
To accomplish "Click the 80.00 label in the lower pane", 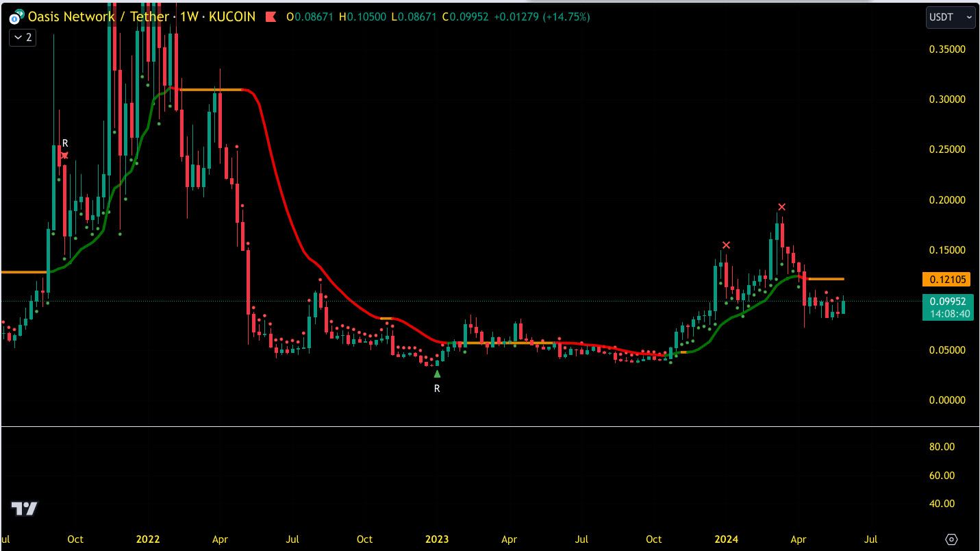I will pyautogui.click(x=942, y=447).
